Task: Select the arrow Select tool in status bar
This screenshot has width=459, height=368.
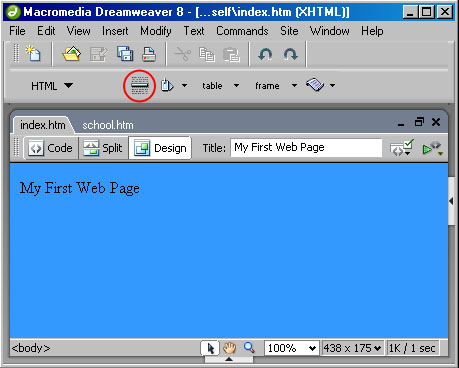Action: click(x=210, y=348)
